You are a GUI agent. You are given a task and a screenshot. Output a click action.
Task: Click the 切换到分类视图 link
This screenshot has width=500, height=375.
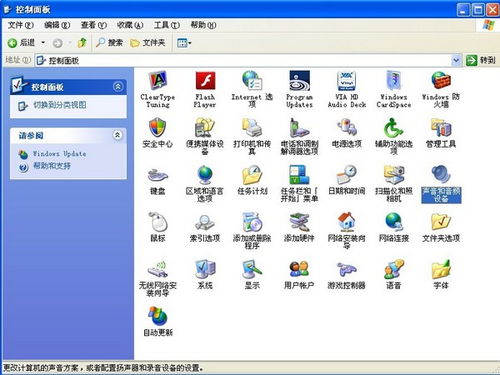click(x=60, y=105)
